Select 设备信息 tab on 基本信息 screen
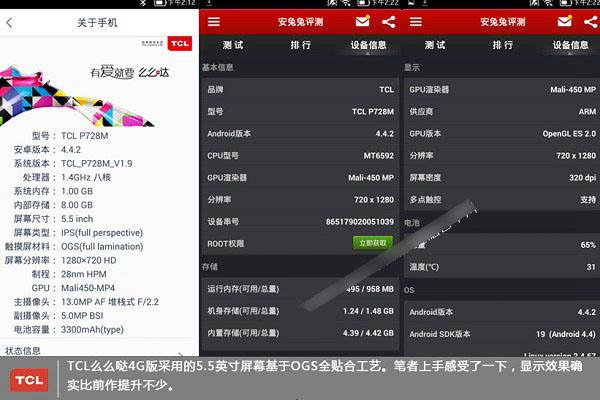 tap(368, 45)
